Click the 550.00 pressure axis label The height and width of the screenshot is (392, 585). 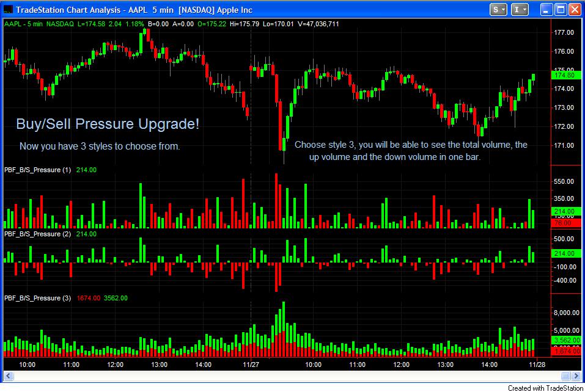[564, 181]
